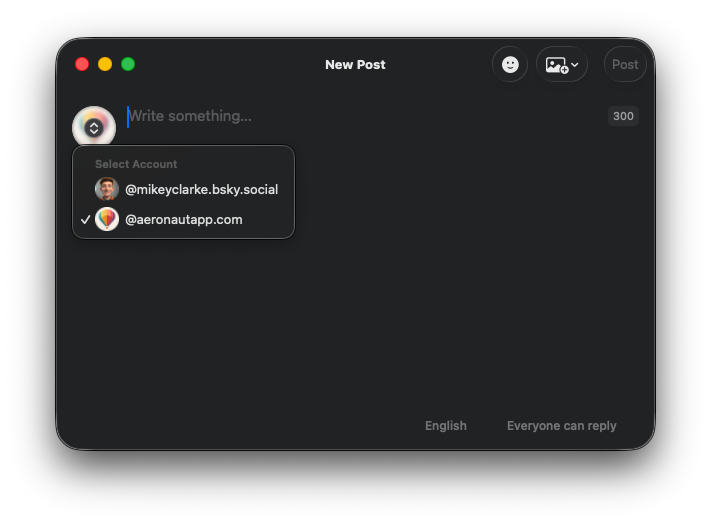Select the @mikeyclarke.bsky.social account
Image resolution: width=711 pixels, height=524 pixels.
coord(201,189)
